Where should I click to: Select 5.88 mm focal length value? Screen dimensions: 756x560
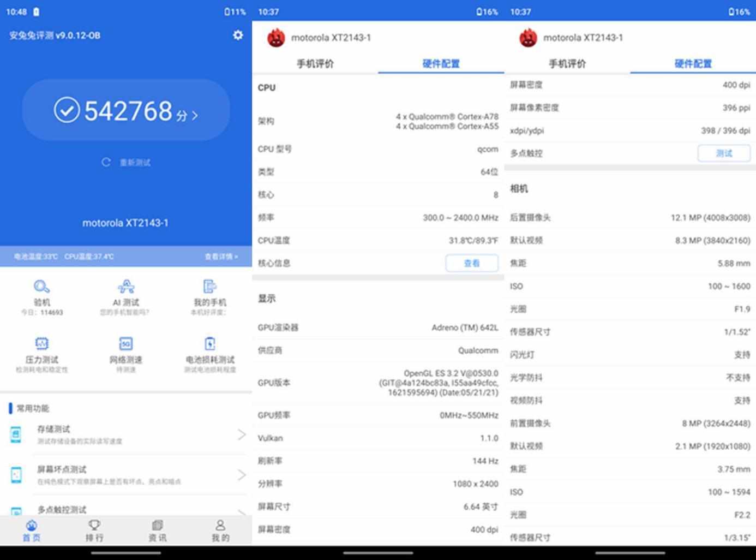[734, 263]
